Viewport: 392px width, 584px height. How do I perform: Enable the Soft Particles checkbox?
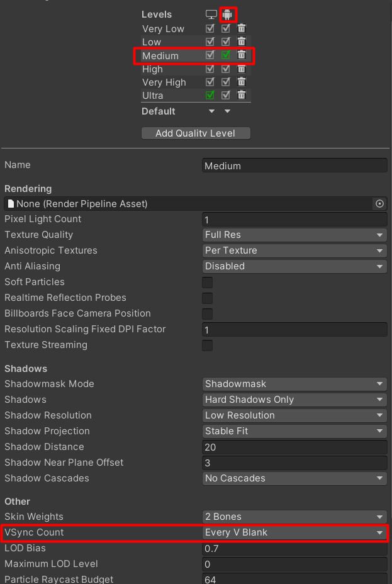click(x=207, y=283)
